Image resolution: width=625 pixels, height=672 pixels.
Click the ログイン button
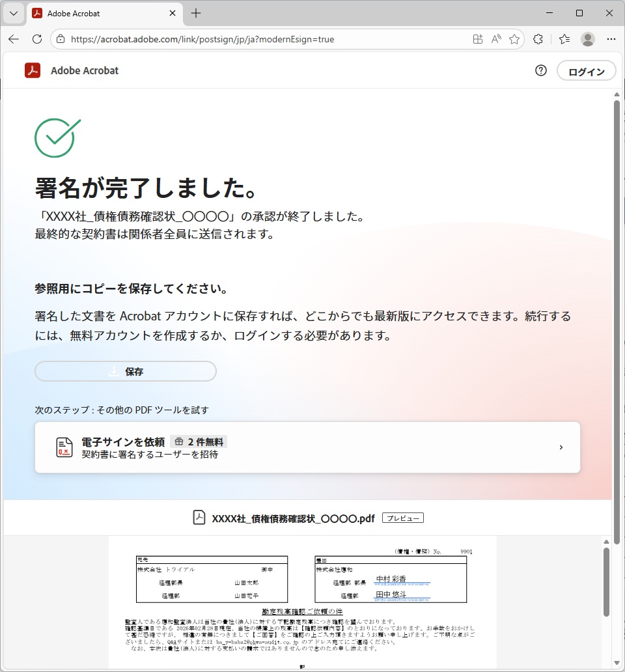[x=586, y=72]
